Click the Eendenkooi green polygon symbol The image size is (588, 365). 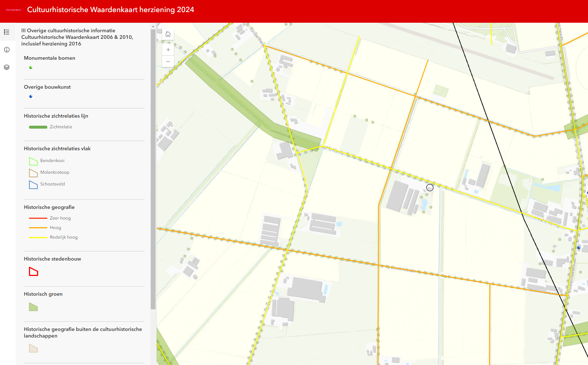[x=33, y=161]
